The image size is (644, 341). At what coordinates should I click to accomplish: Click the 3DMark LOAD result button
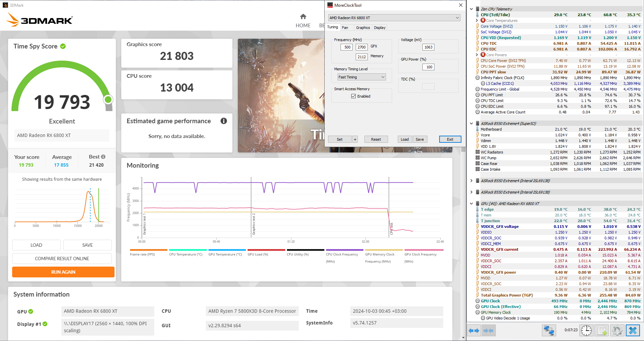click(36, 245)
